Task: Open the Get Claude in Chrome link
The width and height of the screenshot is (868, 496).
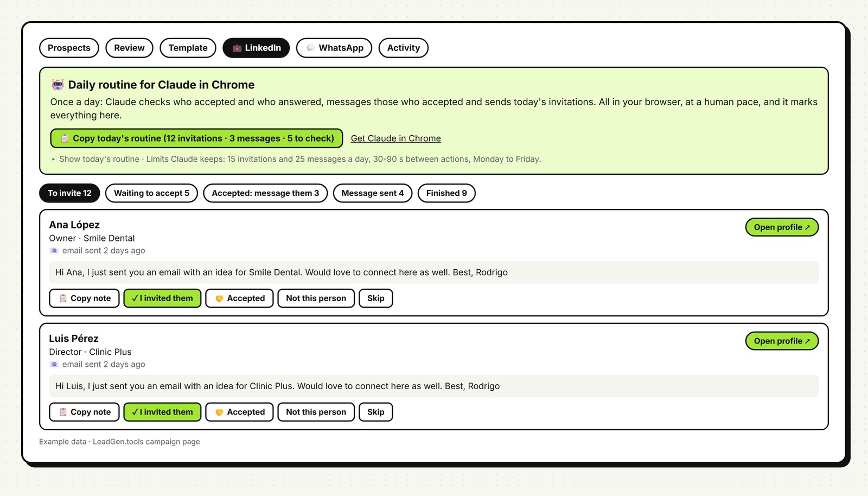Action: pyautogui.click(x=395, y=138)
